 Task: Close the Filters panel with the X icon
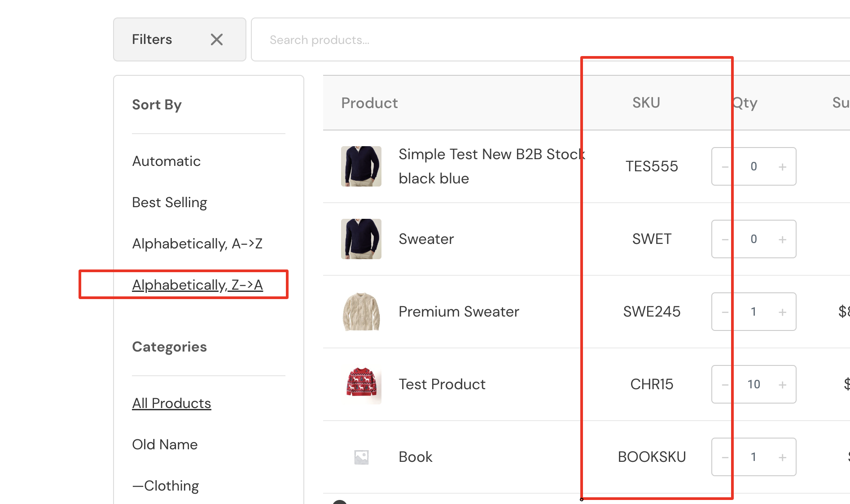click(x=217, y=39)
